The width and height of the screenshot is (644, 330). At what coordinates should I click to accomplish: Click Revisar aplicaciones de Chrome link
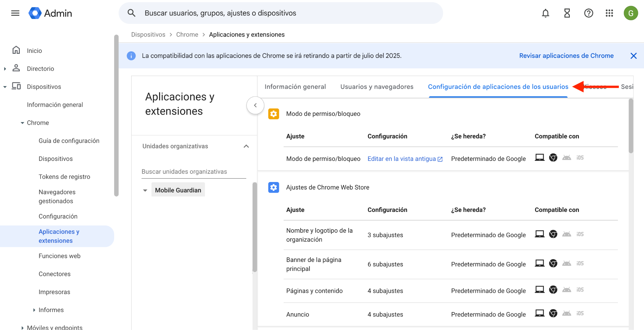[566, 56]
